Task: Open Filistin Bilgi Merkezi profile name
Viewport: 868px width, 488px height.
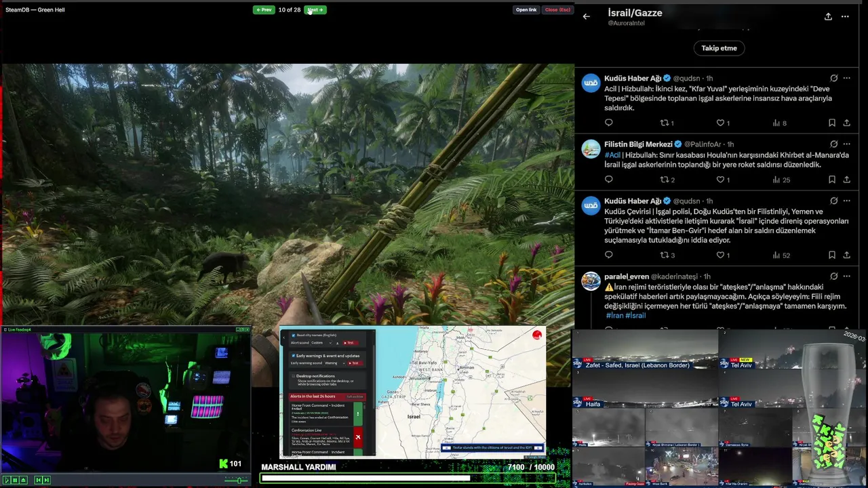Action: coord(638,144)
